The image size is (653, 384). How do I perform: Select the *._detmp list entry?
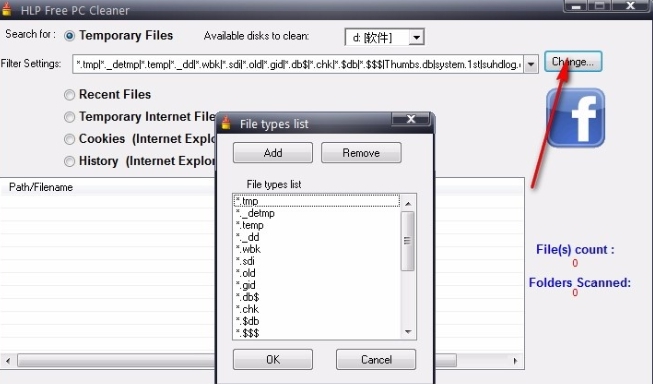(x=317, y=213)
